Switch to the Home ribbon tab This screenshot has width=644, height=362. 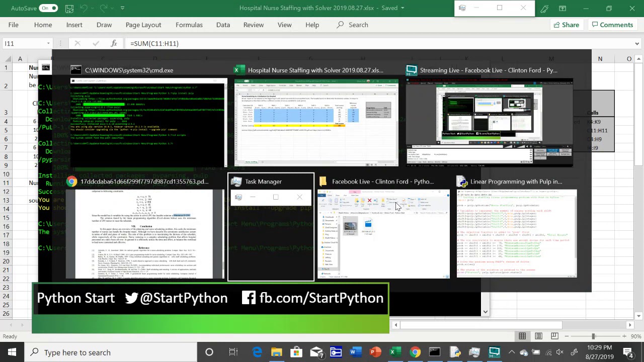pos(43,25)
